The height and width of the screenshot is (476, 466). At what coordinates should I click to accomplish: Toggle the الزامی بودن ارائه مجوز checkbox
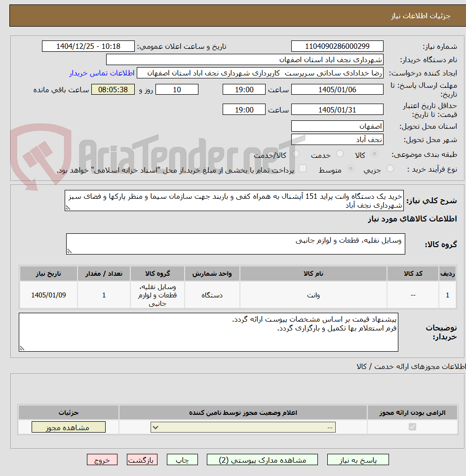[412, 427]
